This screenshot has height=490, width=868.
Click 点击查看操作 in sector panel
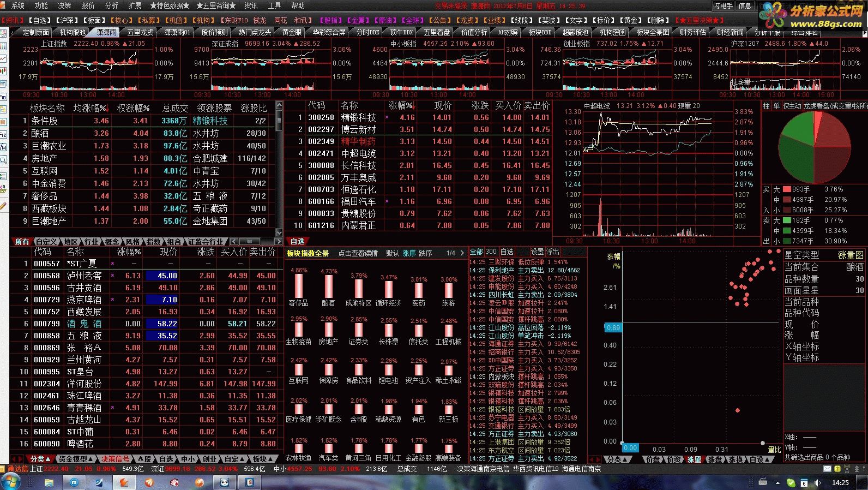(x=358, y=253)
